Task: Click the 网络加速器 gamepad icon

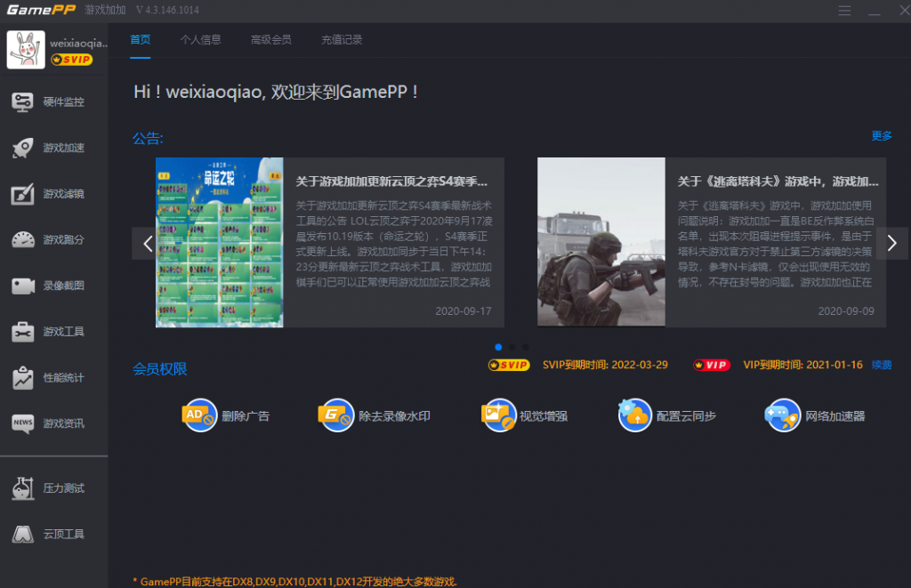Action: point(782,415)
